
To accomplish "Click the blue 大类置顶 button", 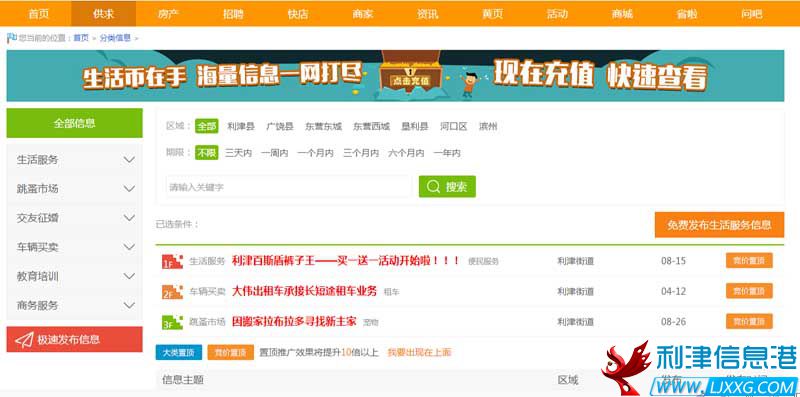I will 179,353.
